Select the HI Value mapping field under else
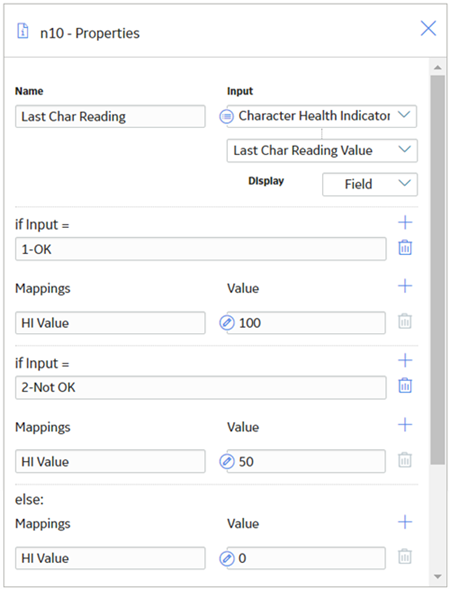 coord(110,558)
